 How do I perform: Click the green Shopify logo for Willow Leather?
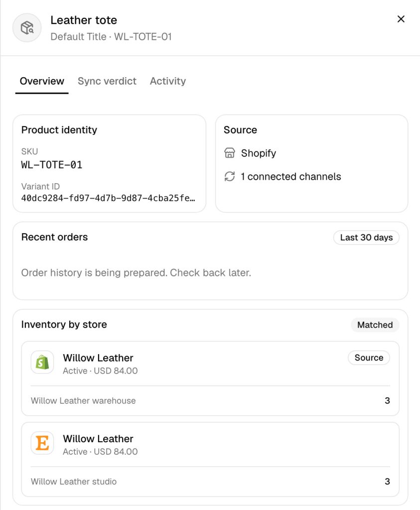(x=42, y=362)
